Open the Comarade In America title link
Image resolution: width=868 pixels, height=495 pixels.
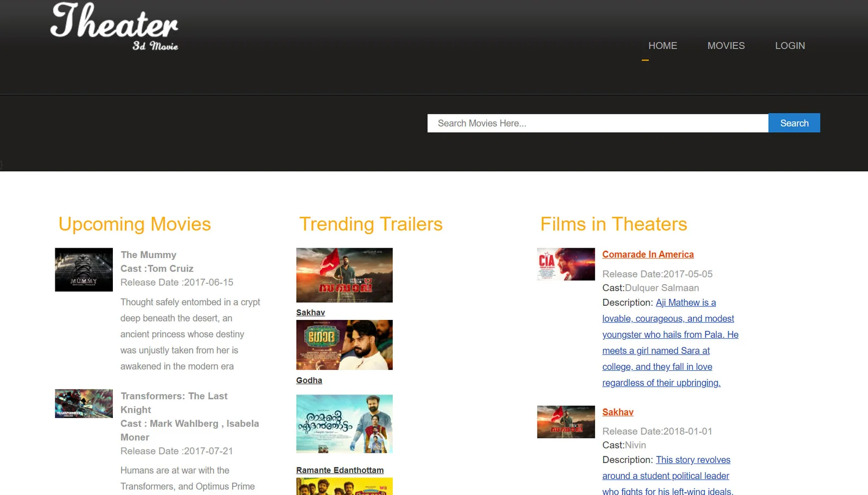point(648,254)
